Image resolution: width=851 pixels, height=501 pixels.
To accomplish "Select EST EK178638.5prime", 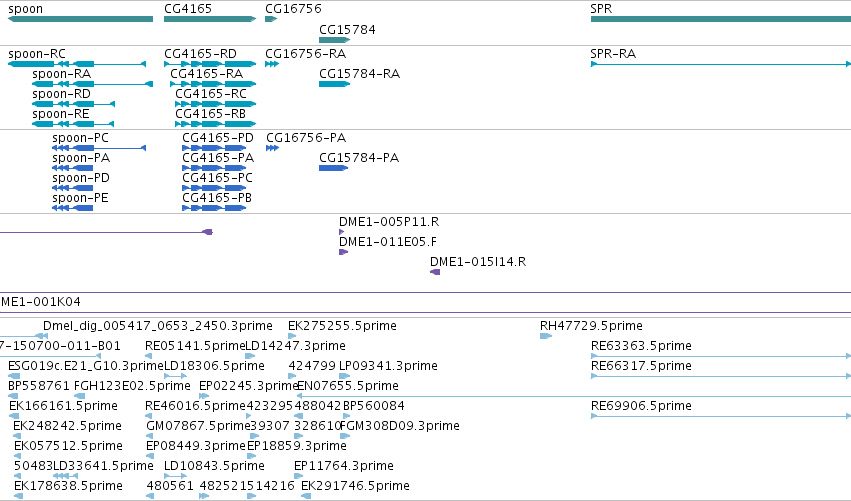I will 68,486.
